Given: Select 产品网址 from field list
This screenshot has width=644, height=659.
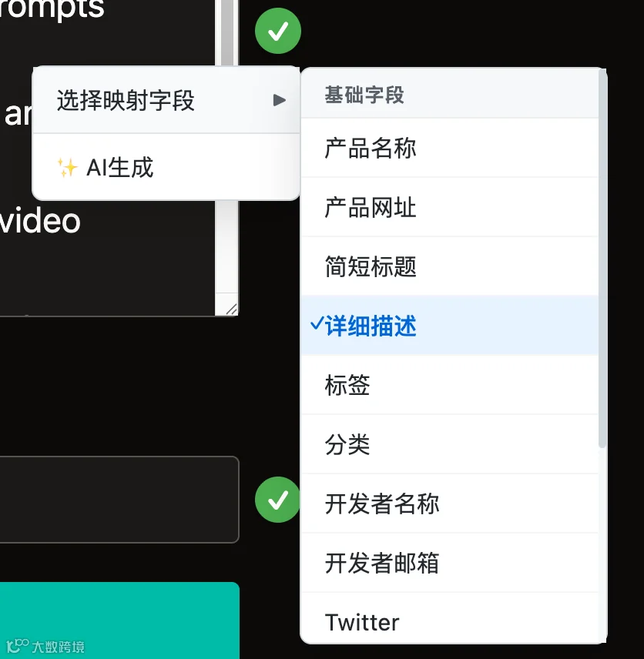Looking at the screenshot, I should coord(450,207).
